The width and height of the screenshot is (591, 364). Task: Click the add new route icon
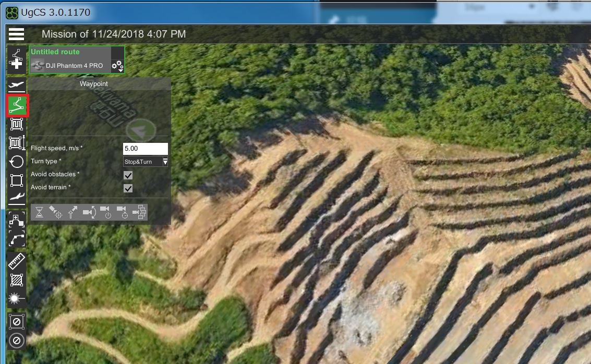click(17, 58)
